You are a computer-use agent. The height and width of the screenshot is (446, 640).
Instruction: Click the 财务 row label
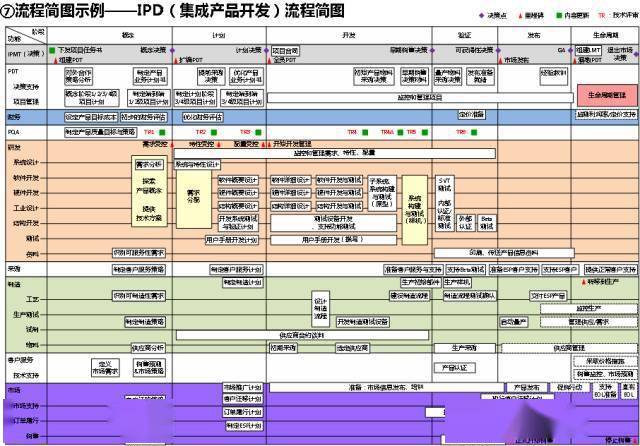pyautogui.click(x=13, y=117)
